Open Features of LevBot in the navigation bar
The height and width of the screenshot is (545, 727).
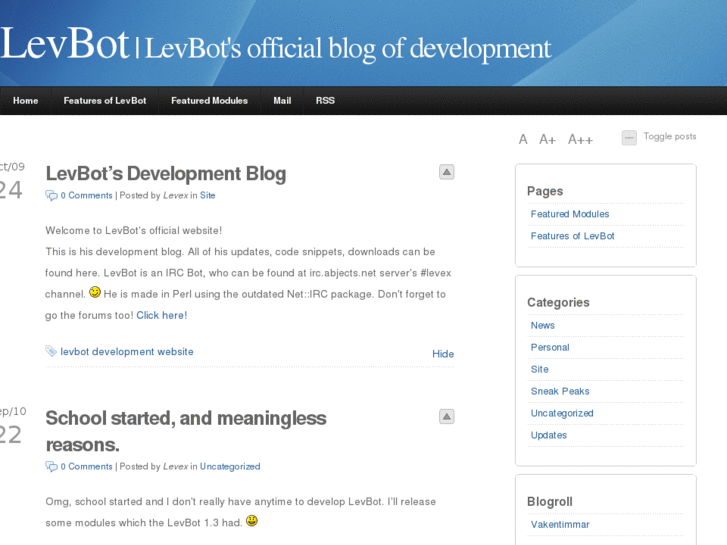click(x=105, y=101)
